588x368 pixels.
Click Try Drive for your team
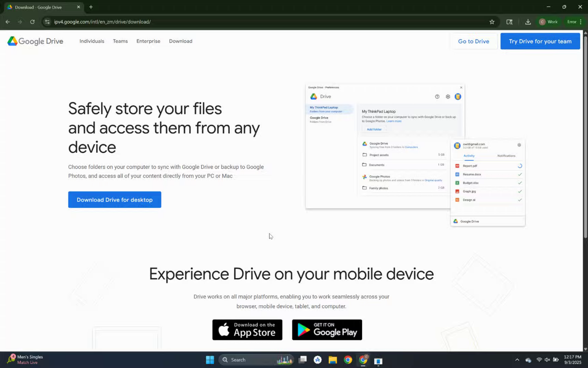[x=540, y=41]
